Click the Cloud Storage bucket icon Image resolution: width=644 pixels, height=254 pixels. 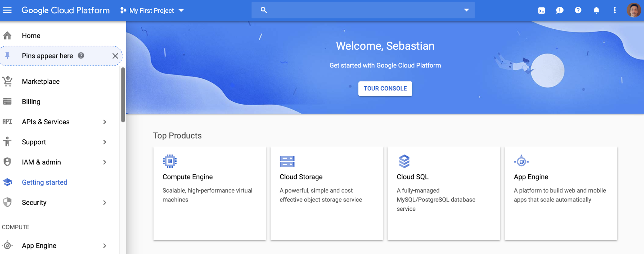(287, 161)
